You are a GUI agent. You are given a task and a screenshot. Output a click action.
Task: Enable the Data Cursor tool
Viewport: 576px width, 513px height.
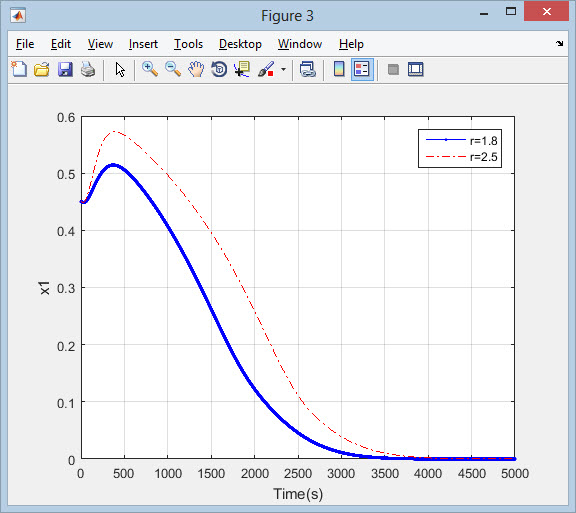[242, 69]
